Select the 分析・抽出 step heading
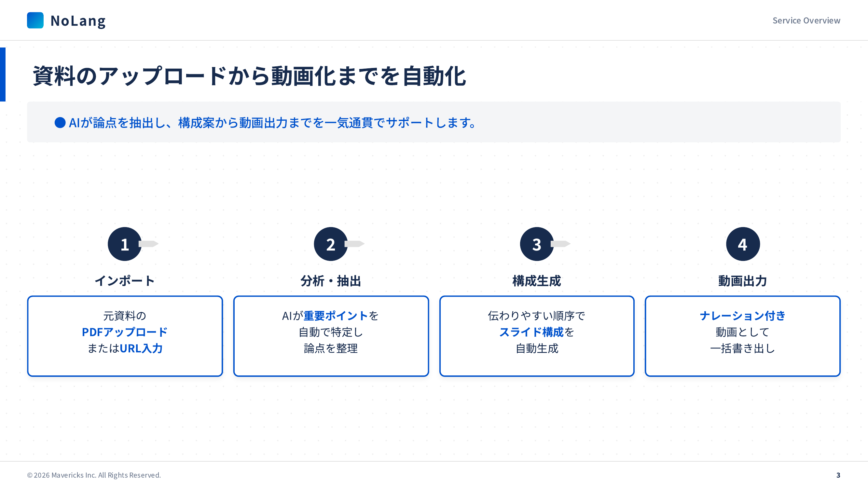Viewport: 868px width, 488px height. [x=331, y=280]
